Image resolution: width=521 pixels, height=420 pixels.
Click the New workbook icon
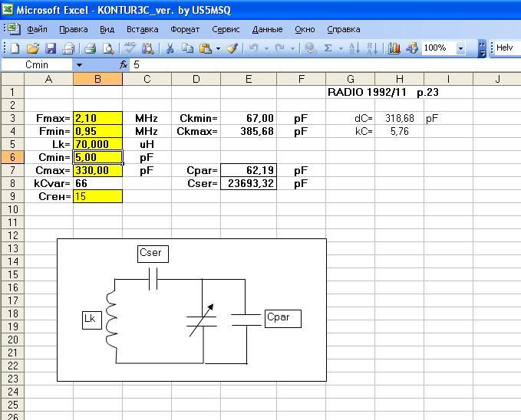(15, 48)
